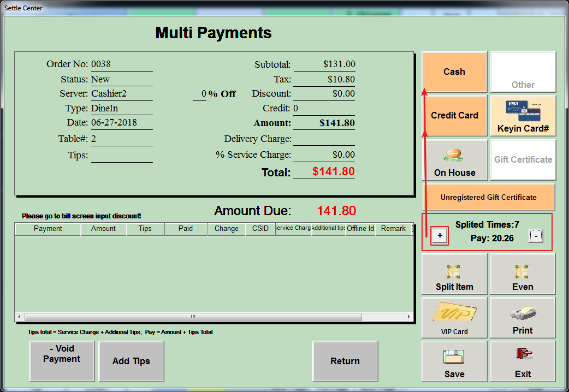The height and width of the screenshot is (392, 569).
Task: Exit the Settle Center
Action: click(x=523, y=361)
